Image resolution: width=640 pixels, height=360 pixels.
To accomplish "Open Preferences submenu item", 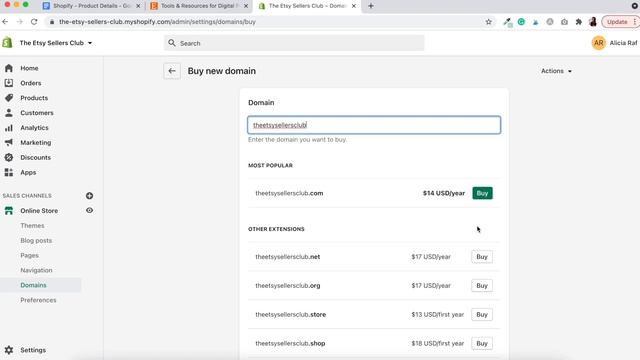I will [x=38, y=300].
